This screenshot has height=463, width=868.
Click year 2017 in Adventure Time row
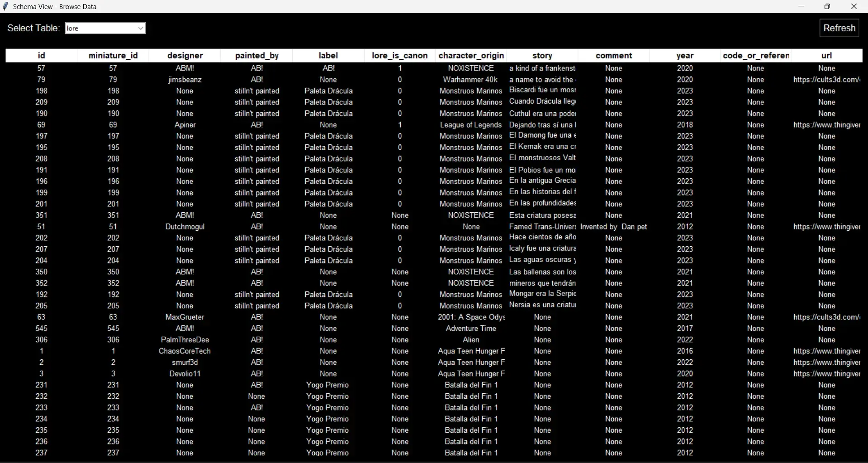(685, 329)
